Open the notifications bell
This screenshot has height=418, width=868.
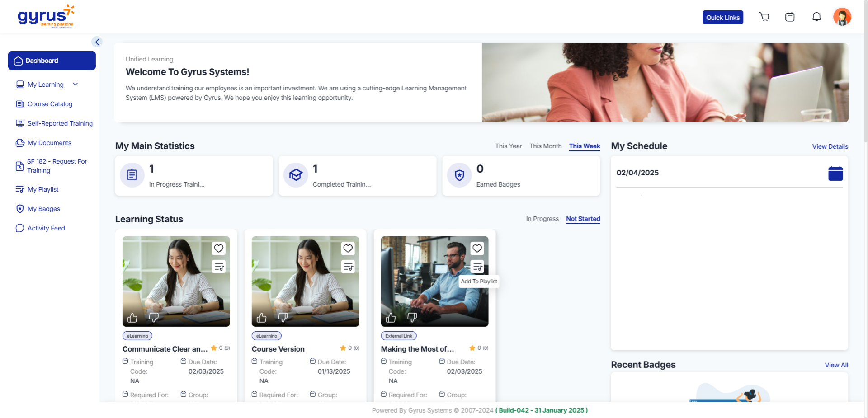point(816,17)
